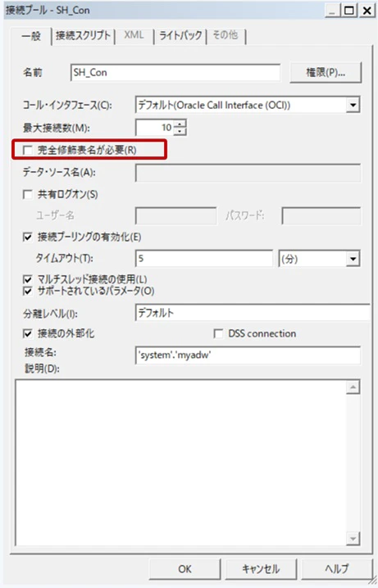Enable 完全修飾表名が必要 checkbox
This screenshot has height=588, width=378.
click(28, 151)
